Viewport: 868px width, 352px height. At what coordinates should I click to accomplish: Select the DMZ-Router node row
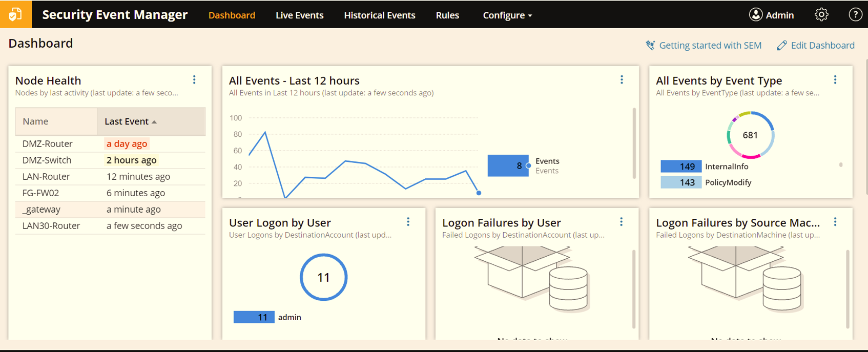(110, 144)
